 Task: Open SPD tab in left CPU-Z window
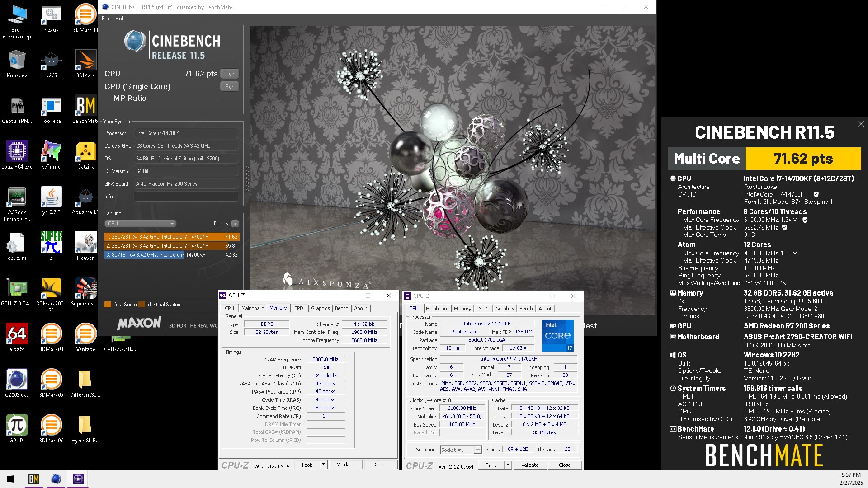[x=299, y=308]
